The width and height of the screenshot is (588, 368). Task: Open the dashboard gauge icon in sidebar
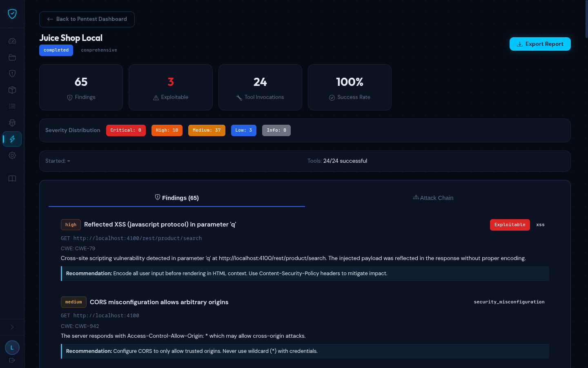click(12, 41)
